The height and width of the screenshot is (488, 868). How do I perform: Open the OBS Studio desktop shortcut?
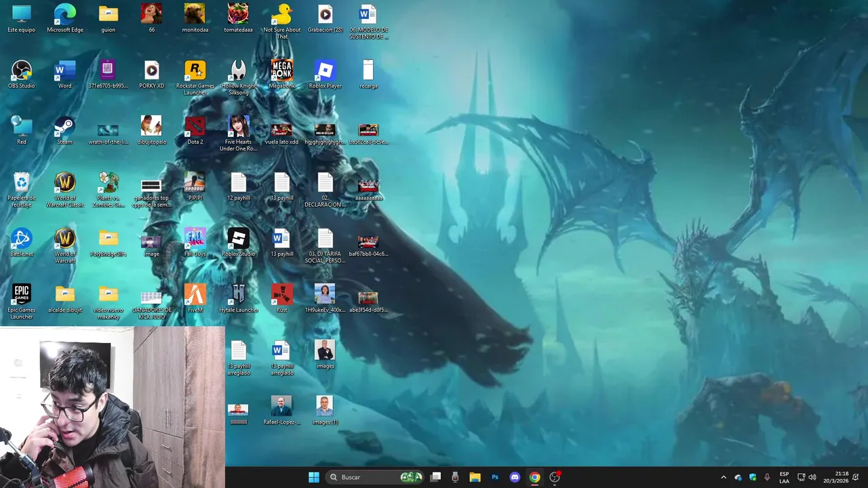[22, 75]
